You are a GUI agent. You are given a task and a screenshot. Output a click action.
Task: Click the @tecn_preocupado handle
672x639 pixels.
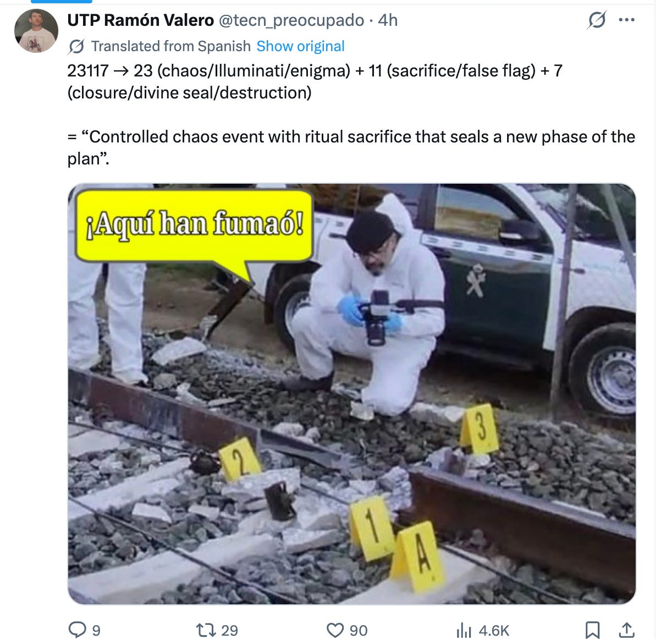pos(291,20)
